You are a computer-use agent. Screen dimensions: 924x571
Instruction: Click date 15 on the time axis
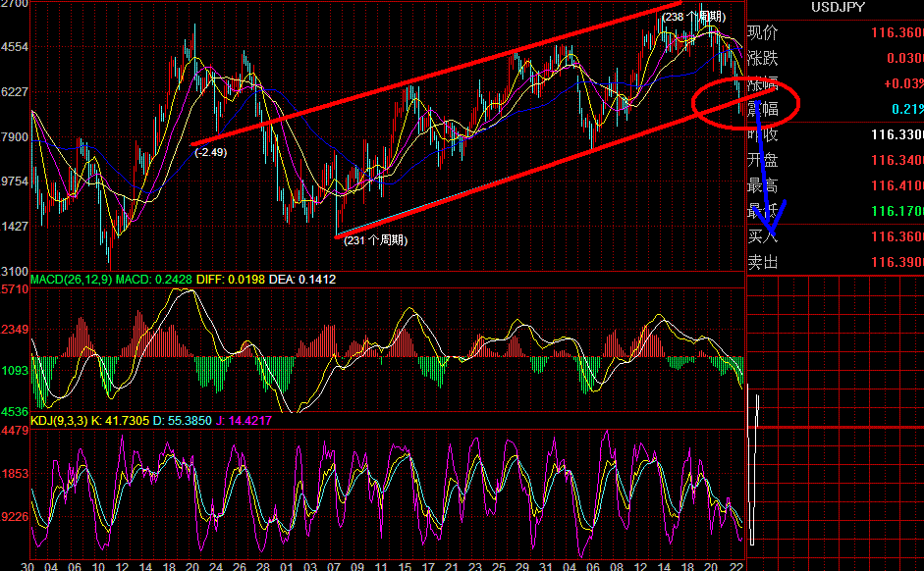[x=405, y=566]
